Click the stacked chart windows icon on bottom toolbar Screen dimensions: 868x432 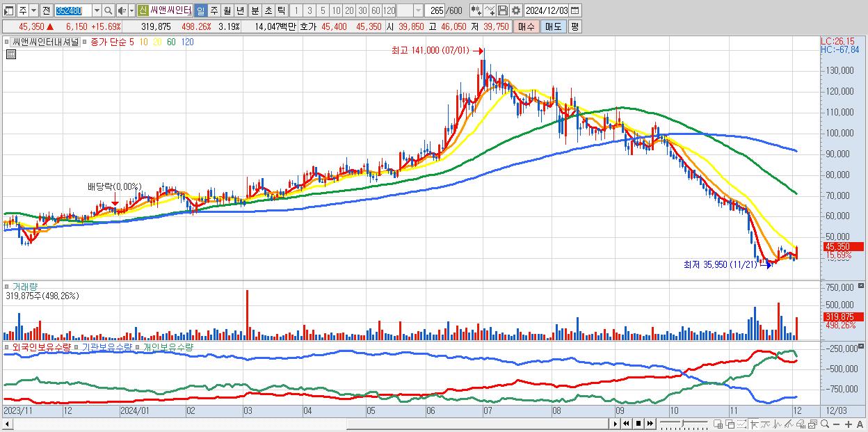[813, 424]
